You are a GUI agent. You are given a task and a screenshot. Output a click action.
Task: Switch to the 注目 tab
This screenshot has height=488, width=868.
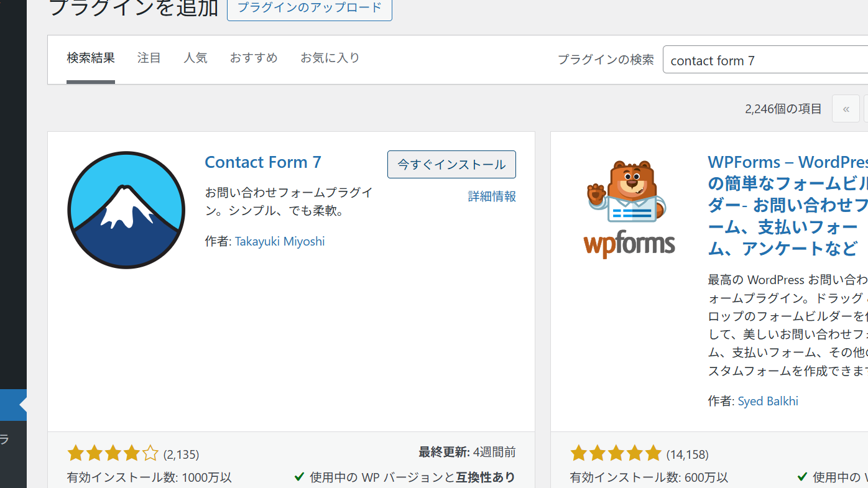(149, 58)
